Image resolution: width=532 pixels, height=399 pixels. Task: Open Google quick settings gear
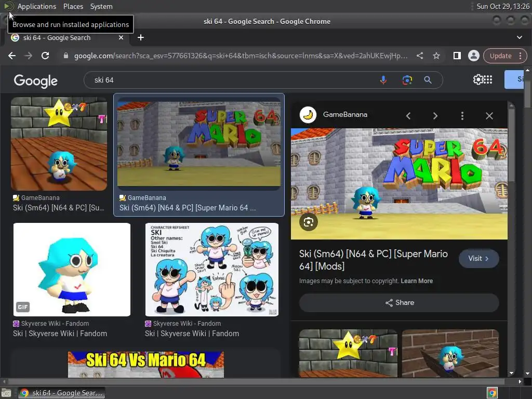point(478,79)
